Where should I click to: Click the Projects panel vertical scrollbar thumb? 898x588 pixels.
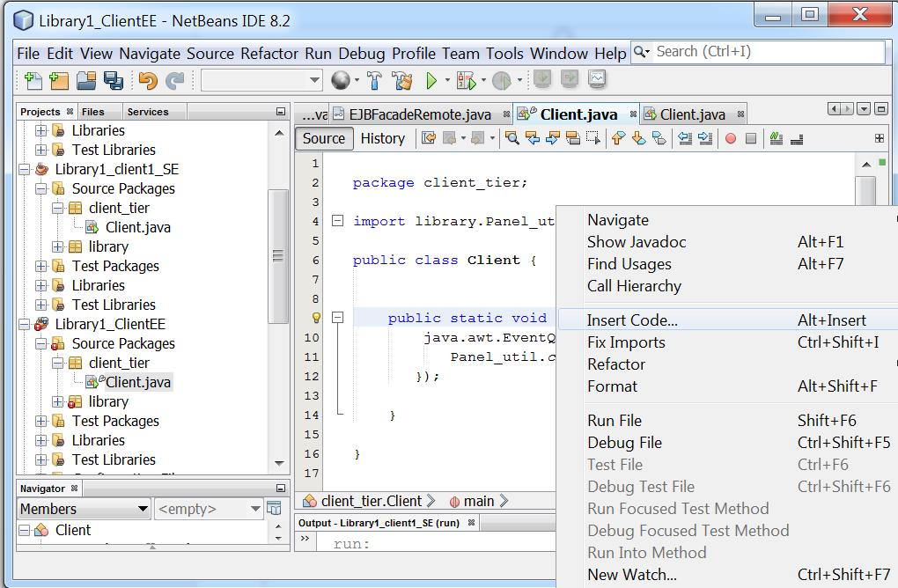[x=278, y=256]
